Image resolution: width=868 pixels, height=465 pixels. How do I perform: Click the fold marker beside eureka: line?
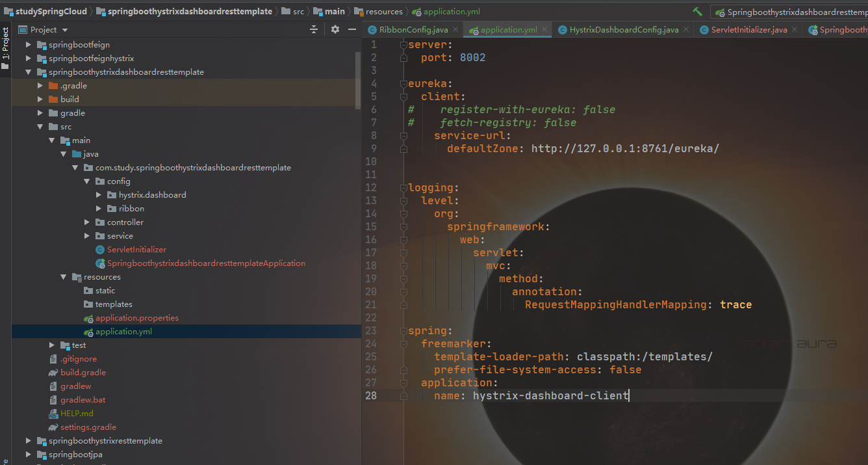tap(403, 84)
